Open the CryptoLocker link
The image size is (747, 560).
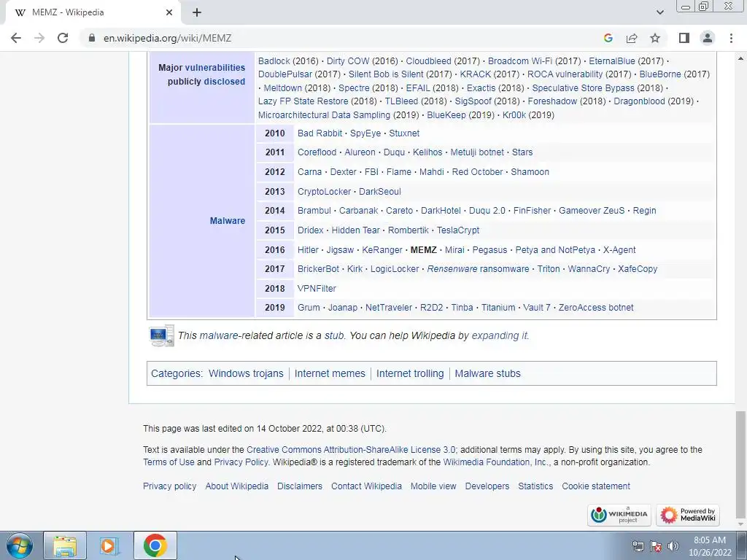point(324,192)
